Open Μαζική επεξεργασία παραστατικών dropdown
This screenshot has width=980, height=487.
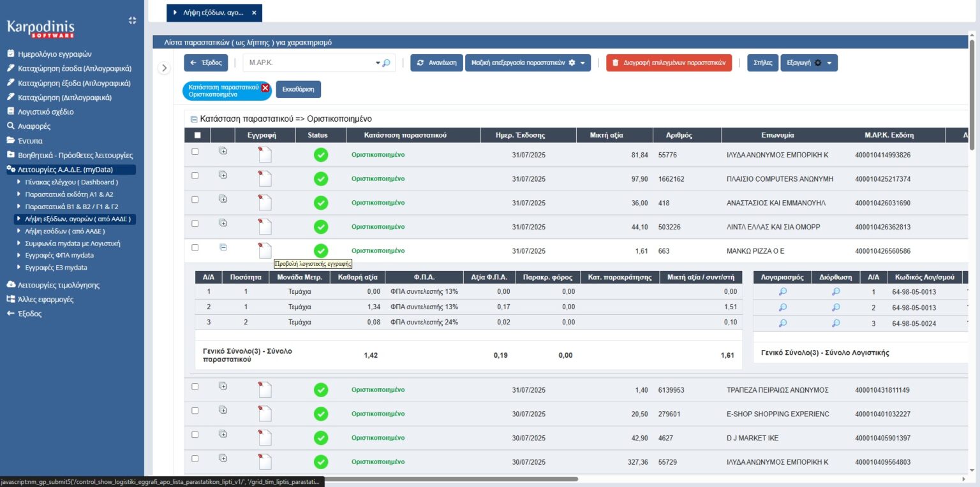click(528, 63)
